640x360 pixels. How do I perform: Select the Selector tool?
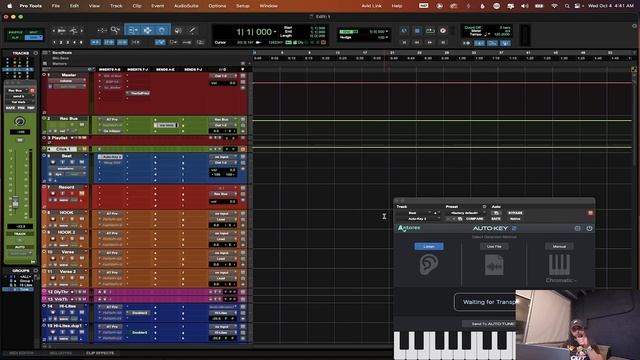pos(147,30)
